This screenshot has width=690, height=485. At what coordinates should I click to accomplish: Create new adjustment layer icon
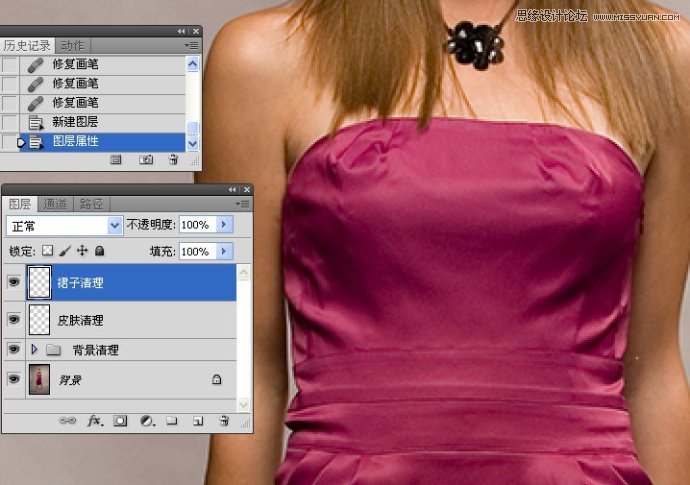coord(146,421)
